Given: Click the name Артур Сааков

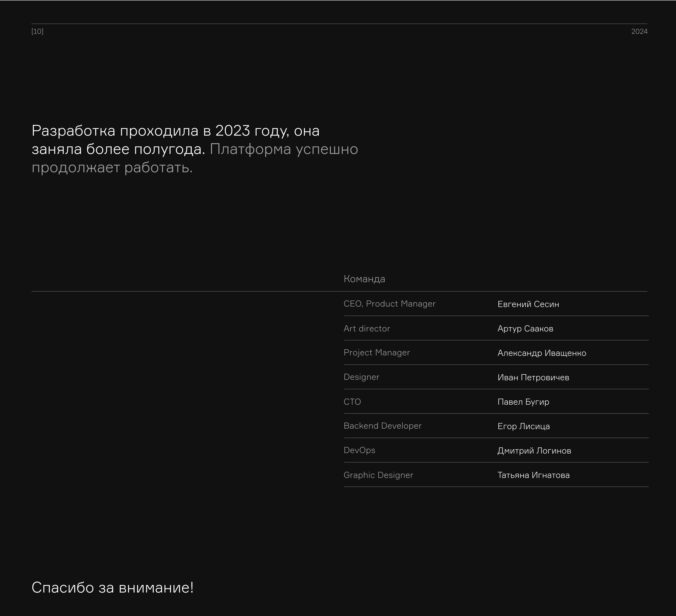Looking at the screenshot, I should click(525, 329).
